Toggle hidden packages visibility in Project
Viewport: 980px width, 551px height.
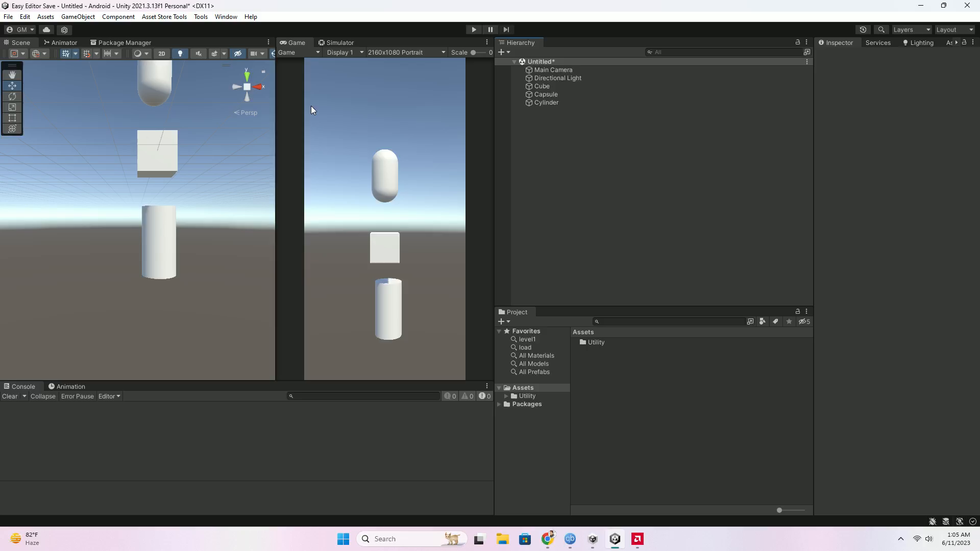[x=804, y=321]
